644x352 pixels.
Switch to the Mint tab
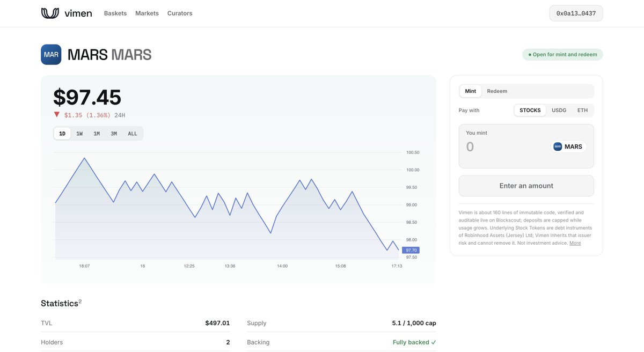point(471,91)
